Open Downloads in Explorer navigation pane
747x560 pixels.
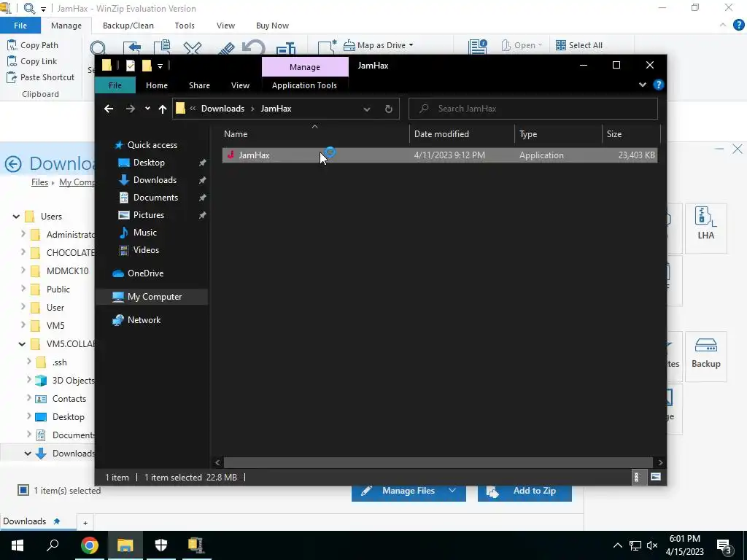click(x=155, y=180)
